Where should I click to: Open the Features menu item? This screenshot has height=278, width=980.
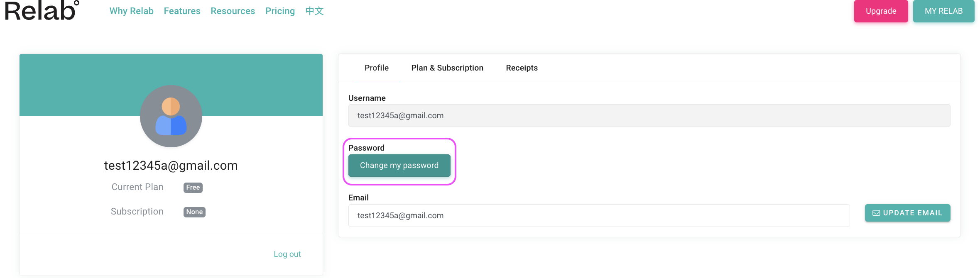pyautogui.click(x=182, y=11)
